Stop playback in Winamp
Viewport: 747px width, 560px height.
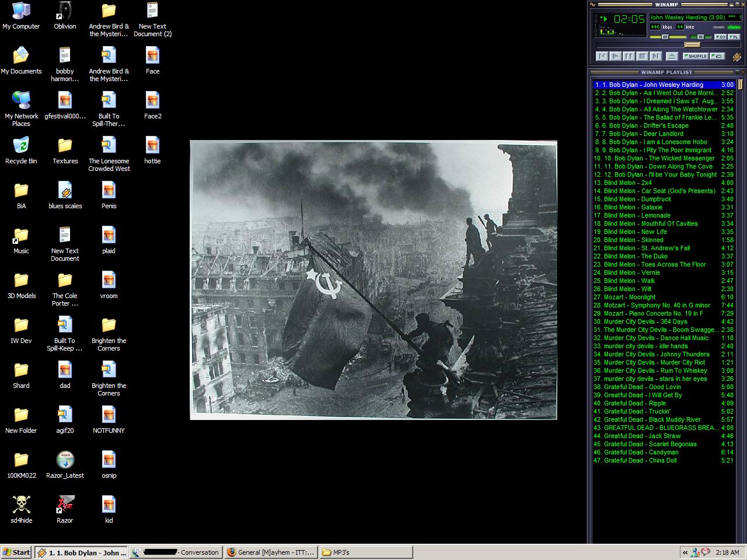click(642, 56)
